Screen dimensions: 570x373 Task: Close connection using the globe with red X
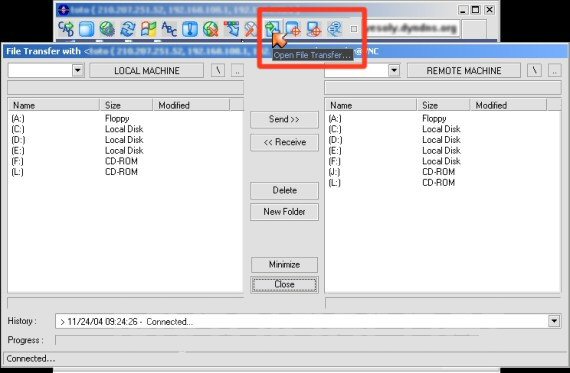pyautogui.click(x=210, y=29)
